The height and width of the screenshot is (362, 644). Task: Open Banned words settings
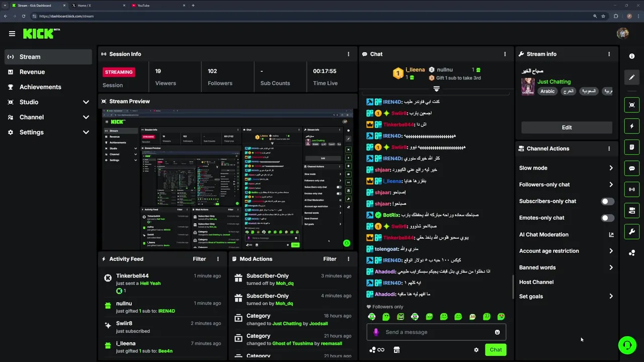tap(567, 267)
